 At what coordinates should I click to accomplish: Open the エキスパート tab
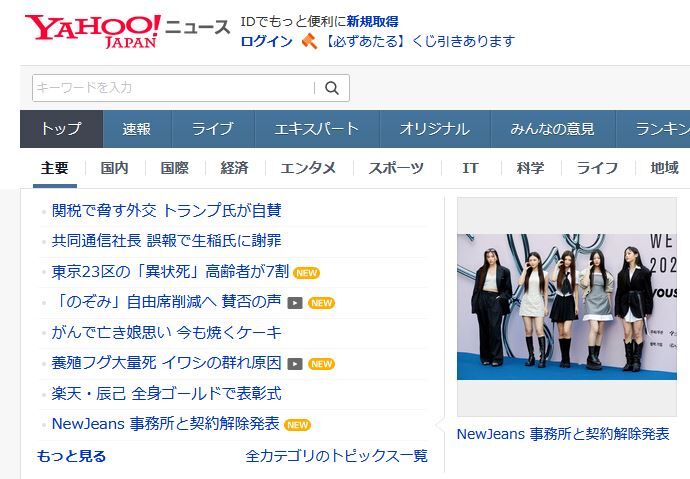pos(317,129)
